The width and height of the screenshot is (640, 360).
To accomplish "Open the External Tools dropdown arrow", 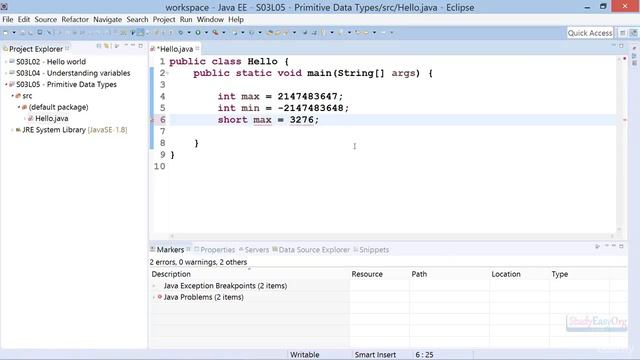I will coord(224,33).
